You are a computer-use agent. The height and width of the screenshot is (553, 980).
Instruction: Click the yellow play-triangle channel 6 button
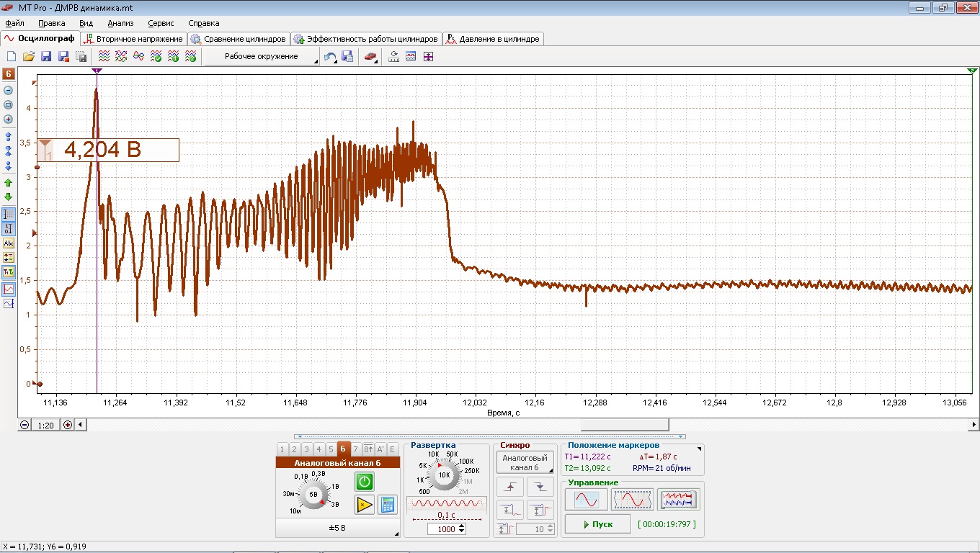[x=365, y=505]
